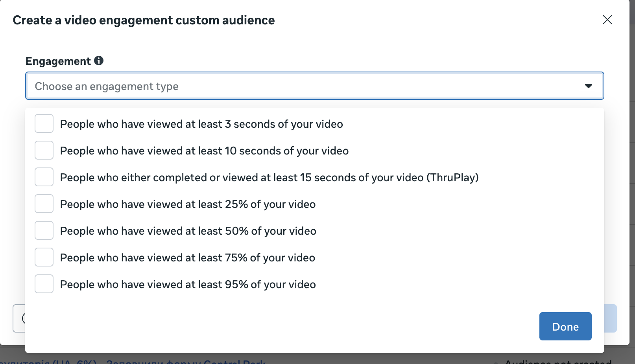Screen dimensions: 635x364
Task: Enable the 10 seconds viewed checkbox
Action: click(x=44, y=151)
